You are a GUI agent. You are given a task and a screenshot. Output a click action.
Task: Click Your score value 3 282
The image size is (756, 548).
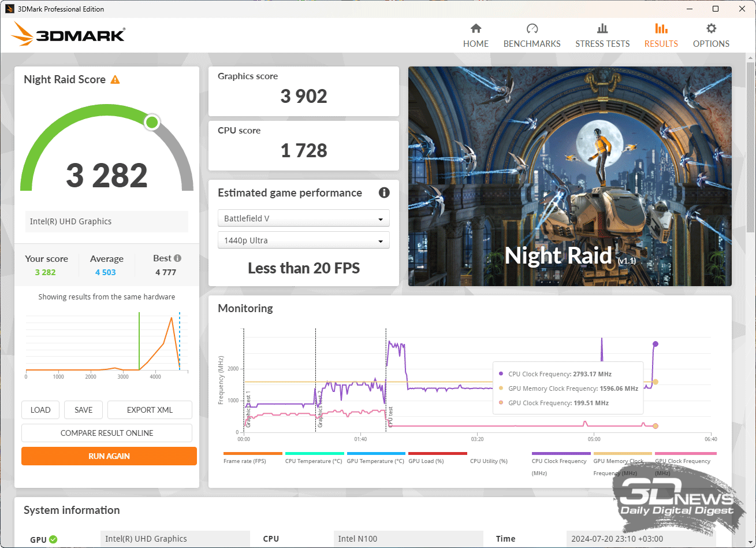45,272
